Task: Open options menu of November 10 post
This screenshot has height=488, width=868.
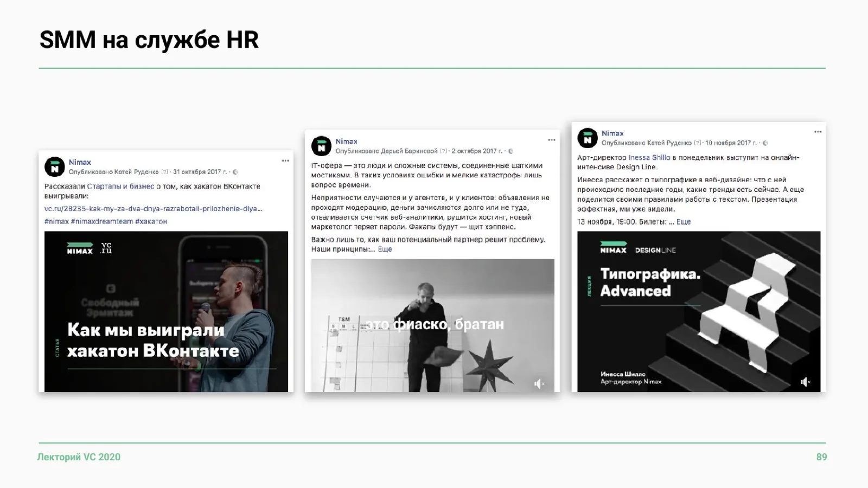Action: coord(818,132)
